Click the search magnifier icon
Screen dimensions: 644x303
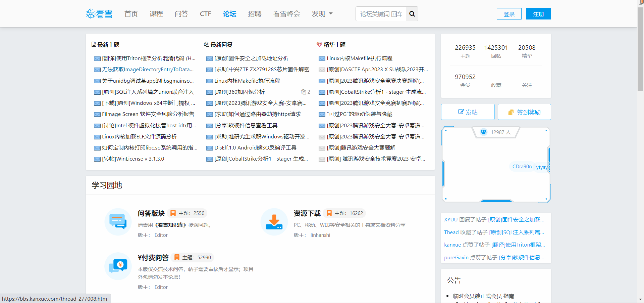coord(412,14)
